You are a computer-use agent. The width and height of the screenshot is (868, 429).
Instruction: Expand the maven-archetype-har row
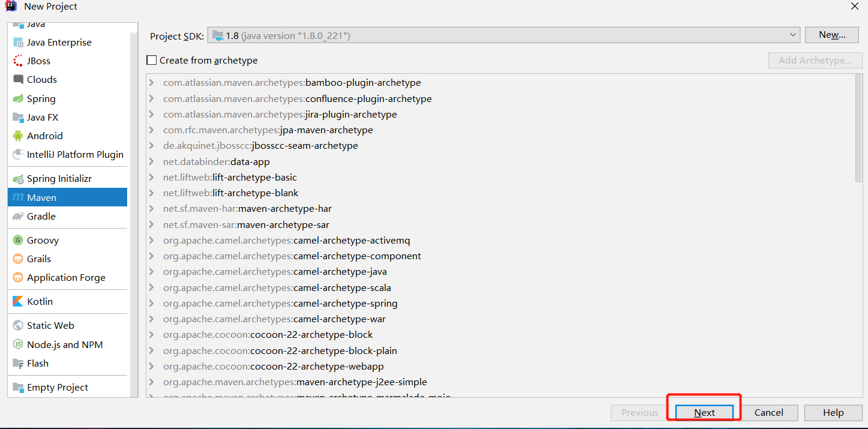point(152,209)
